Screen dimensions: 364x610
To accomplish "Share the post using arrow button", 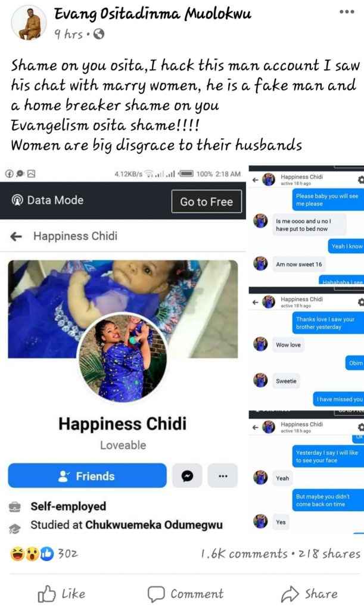I will tap(310, 594).
